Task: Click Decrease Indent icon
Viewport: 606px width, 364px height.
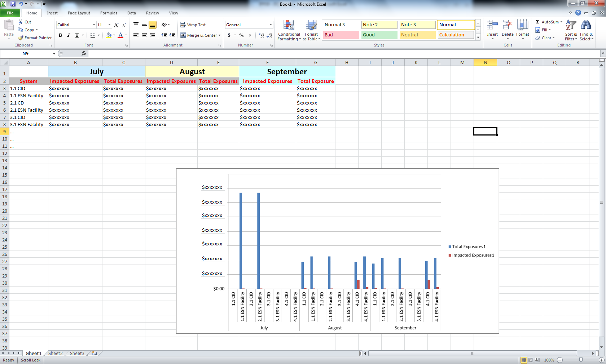Action: (164, 35)
